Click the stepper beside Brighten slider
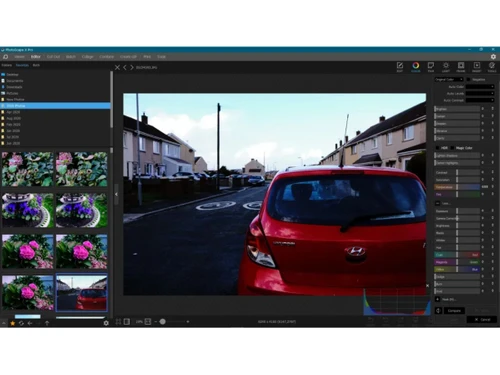Viewport: 500px width, 375px height. pos(492,109)
